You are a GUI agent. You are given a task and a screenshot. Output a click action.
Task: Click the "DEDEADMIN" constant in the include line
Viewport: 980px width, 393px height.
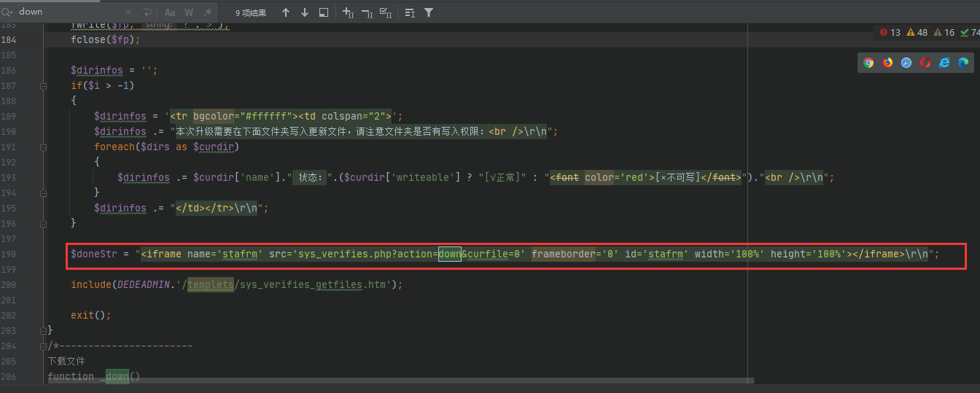tap(143, 284)
